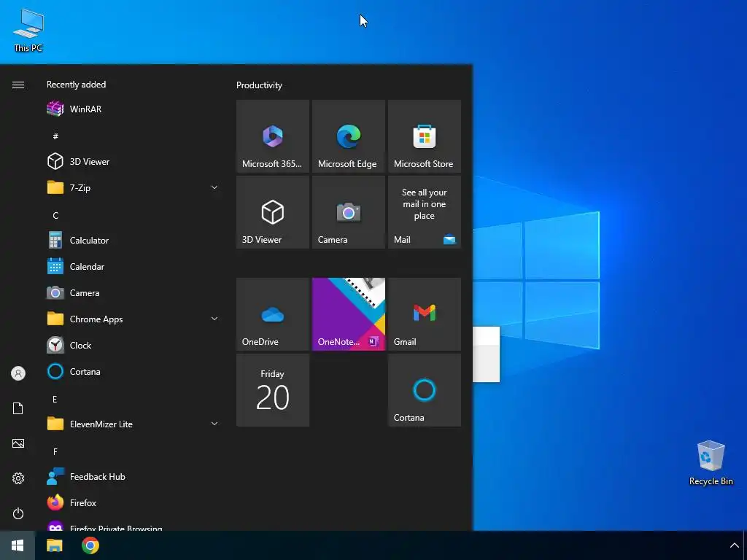This screenshot has height=560, width=747.
Task: Open Settings gear in Start sidebar
Action: [18, 478]
